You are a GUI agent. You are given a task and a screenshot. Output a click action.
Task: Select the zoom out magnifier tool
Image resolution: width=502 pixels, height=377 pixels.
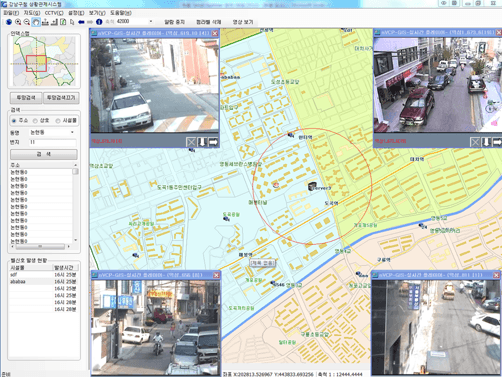(x=27, y=22)
